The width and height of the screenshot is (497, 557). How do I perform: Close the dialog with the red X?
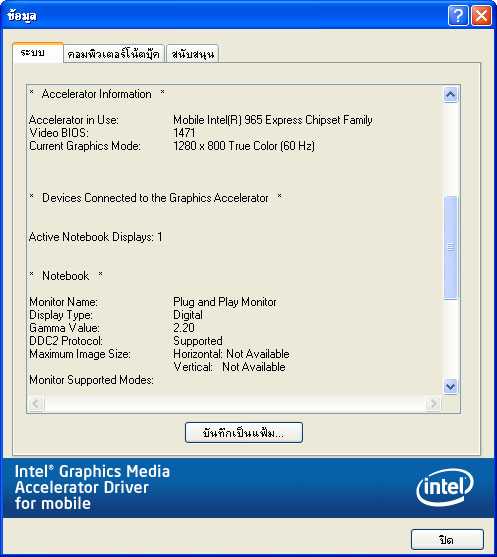481,16
